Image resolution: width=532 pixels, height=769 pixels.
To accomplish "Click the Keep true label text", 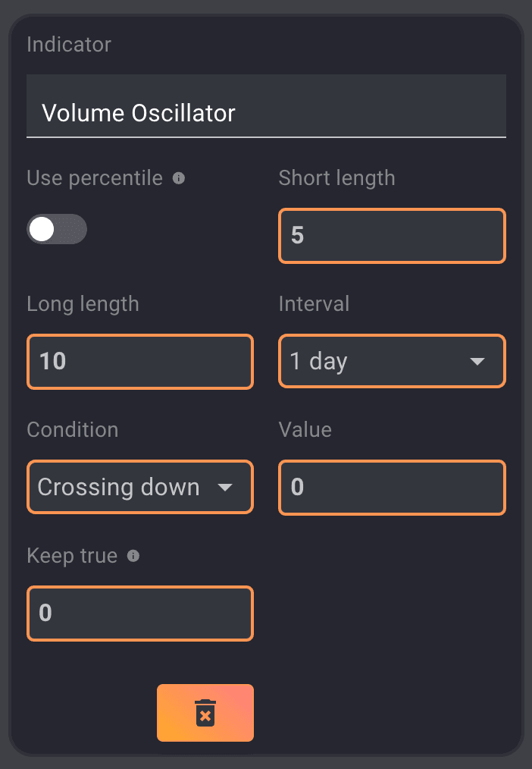I will pyautogui.click(x=72, y=556).
